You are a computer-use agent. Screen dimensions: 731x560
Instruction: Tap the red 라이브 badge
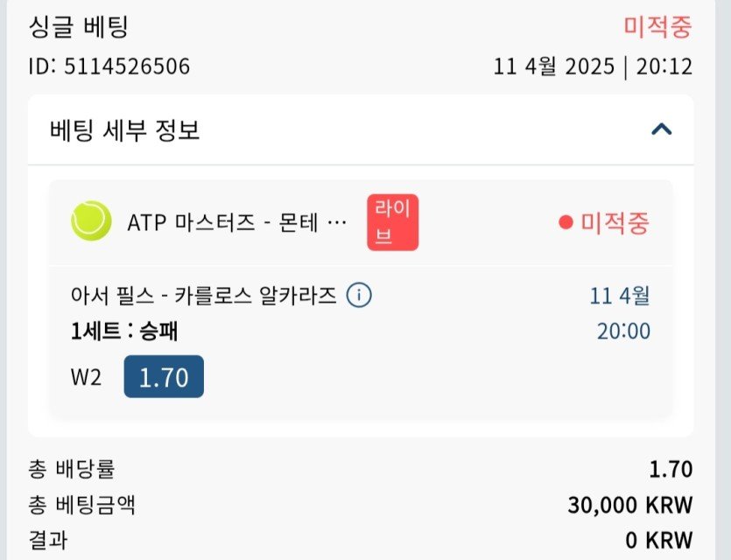(x=393, y=222)
